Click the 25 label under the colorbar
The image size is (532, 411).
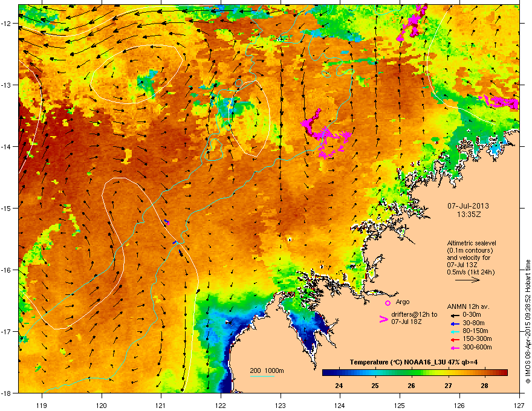(x=375, y=386)
